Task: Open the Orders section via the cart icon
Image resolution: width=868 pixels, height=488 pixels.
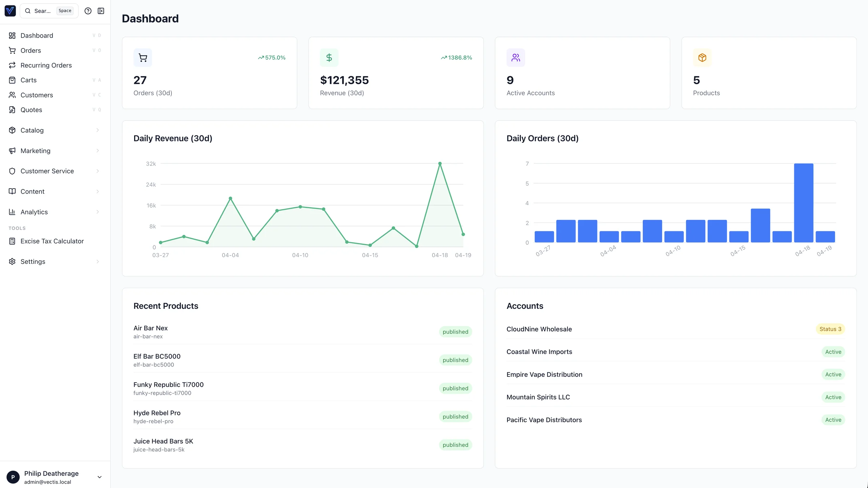Action: point(12,50)
